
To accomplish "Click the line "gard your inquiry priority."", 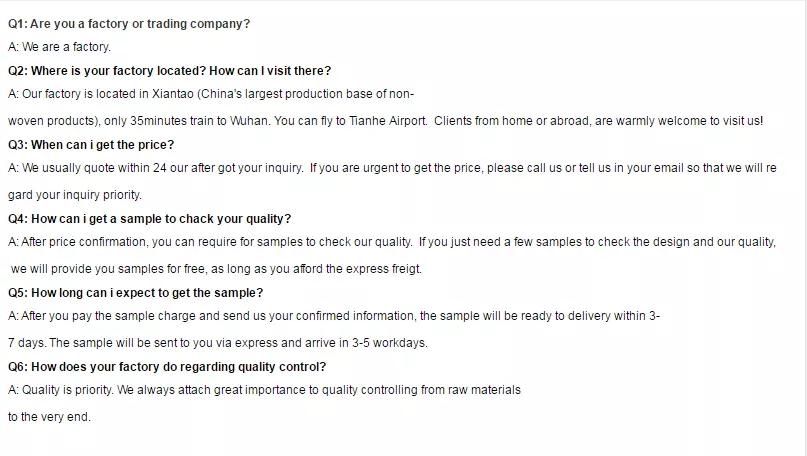I will pos(75,195).
